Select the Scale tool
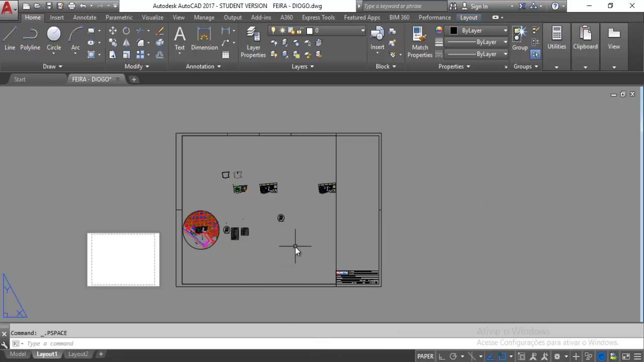Screen dimensions: 644x362 pos(126,55)
